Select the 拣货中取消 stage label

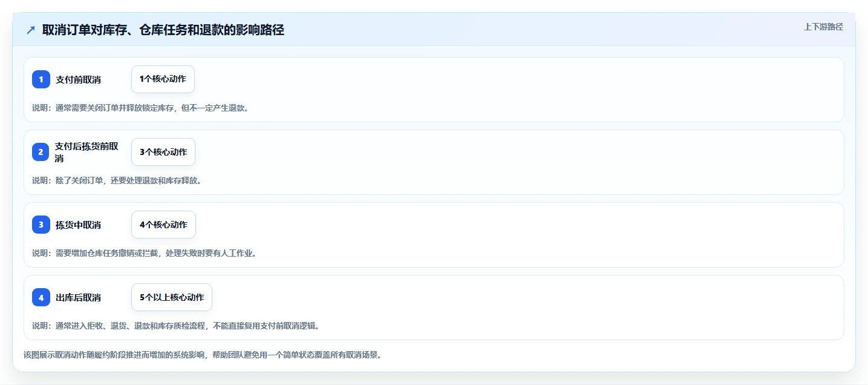coord(78,225)
